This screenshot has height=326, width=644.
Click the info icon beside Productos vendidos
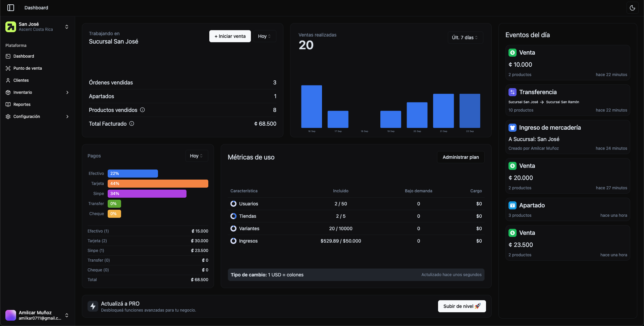(142, 110)
